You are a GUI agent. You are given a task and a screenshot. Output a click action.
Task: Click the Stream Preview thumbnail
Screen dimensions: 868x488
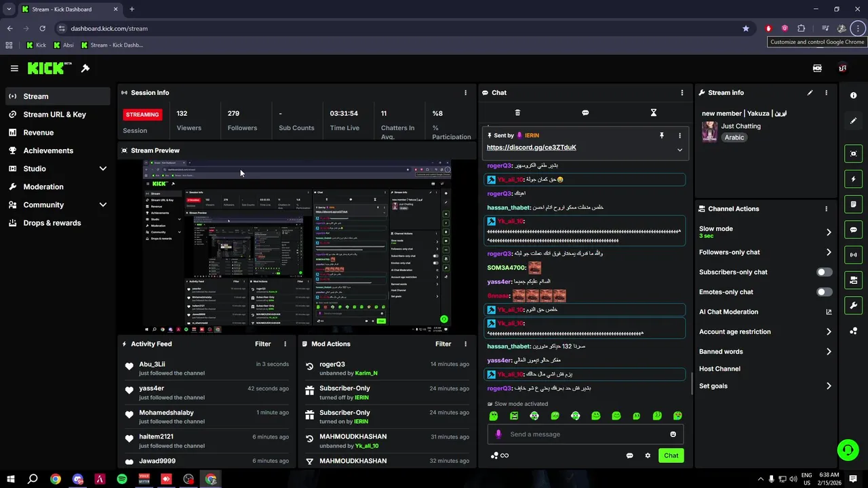[x=297, y=247]
